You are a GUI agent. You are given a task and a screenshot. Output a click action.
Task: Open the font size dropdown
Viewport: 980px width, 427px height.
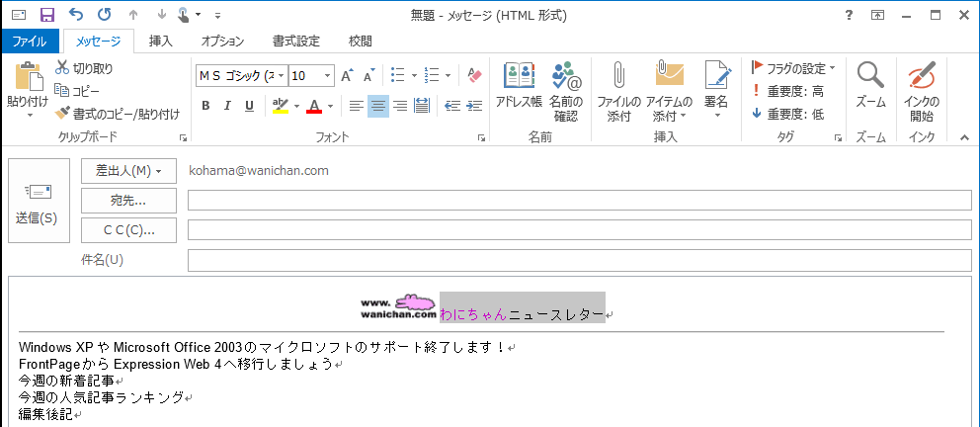[328, 76]
